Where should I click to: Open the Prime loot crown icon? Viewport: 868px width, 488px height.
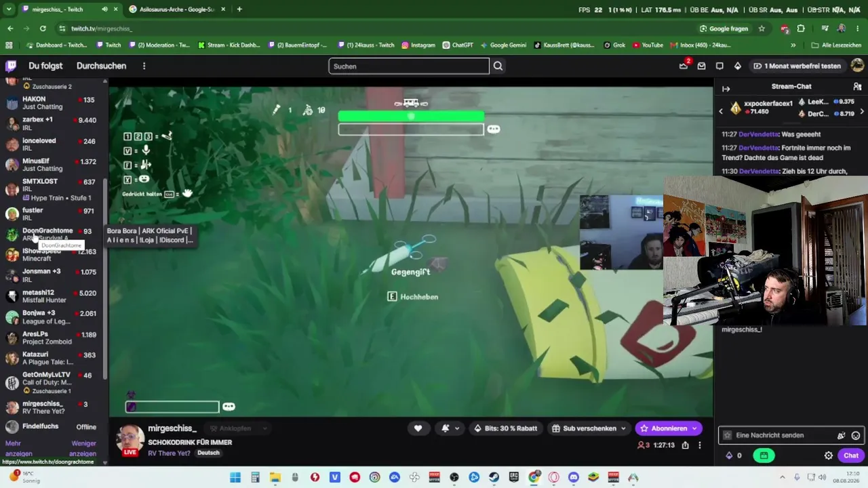(x=683, y=66)
